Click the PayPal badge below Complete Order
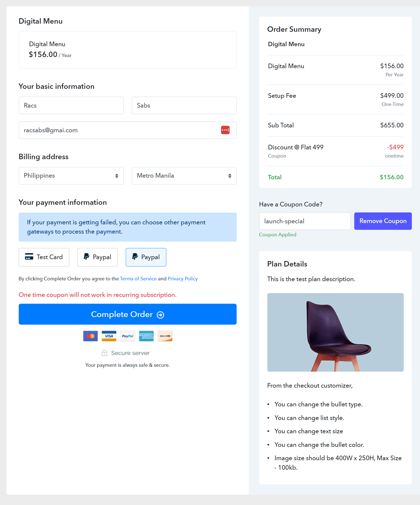 (x=128, y=336)
